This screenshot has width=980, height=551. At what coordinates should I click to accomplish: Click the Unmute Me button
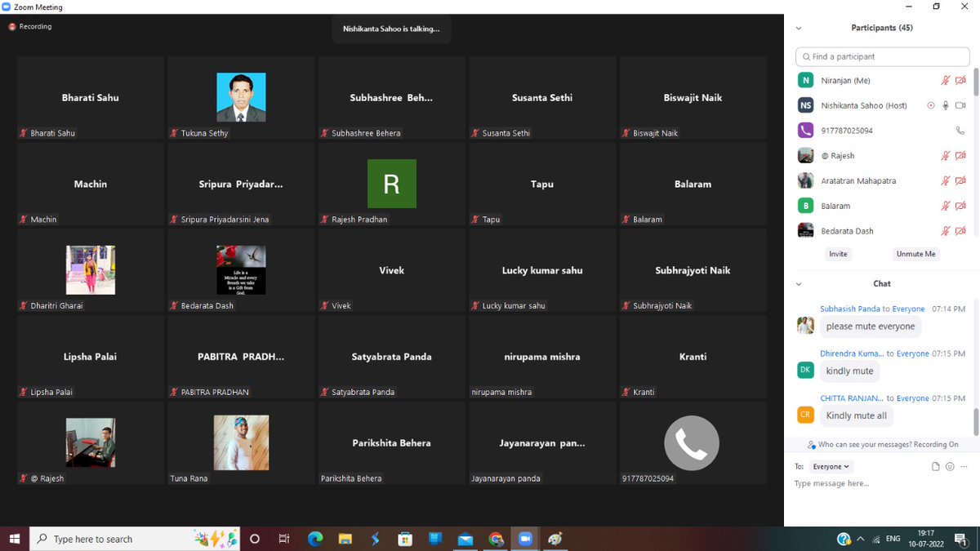[x=915, y=254]
